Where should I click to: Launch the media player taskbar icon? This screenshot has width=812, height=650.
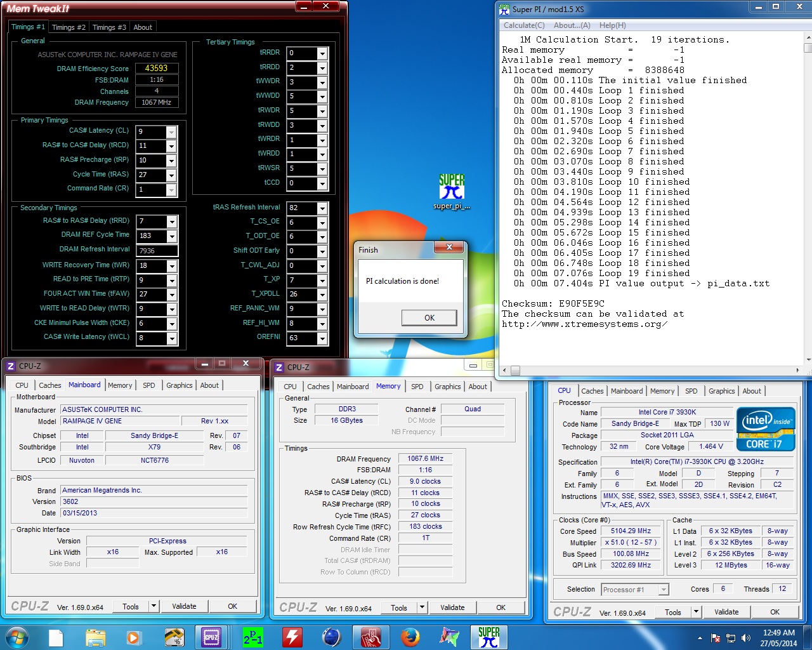point(134,637)
